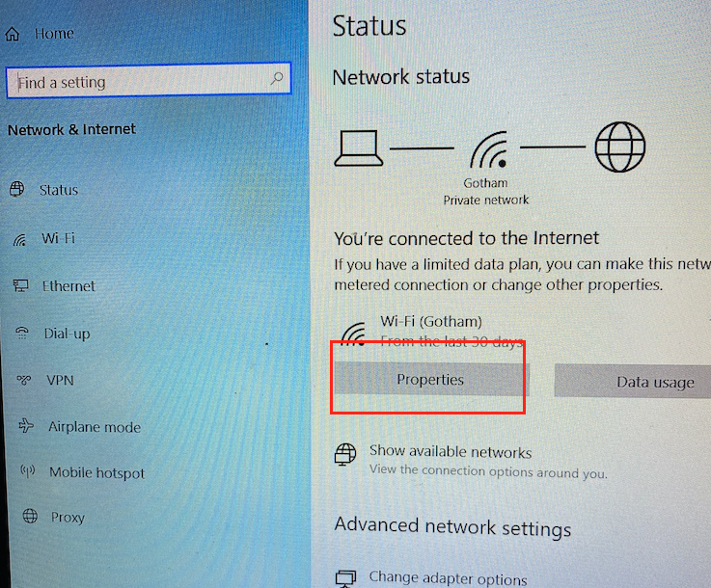Click the Properties button
The image size is (711, 588).
click(x=431, y=379)
